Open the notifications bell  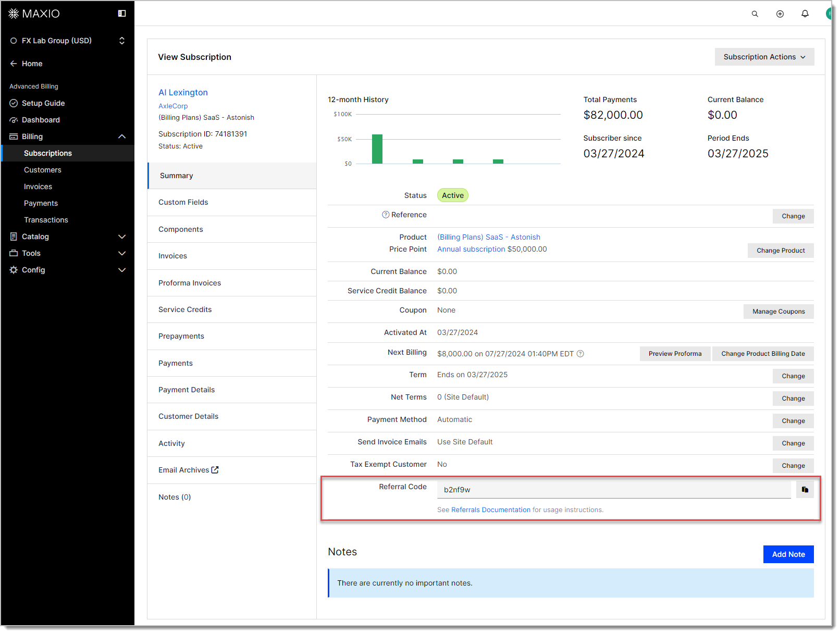(x=805, y=14)
